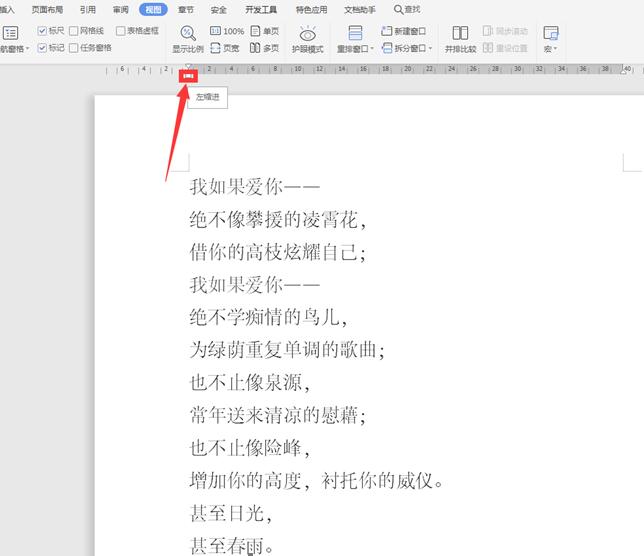Switch to 多页 multi-page view

(x=264, y=48)
